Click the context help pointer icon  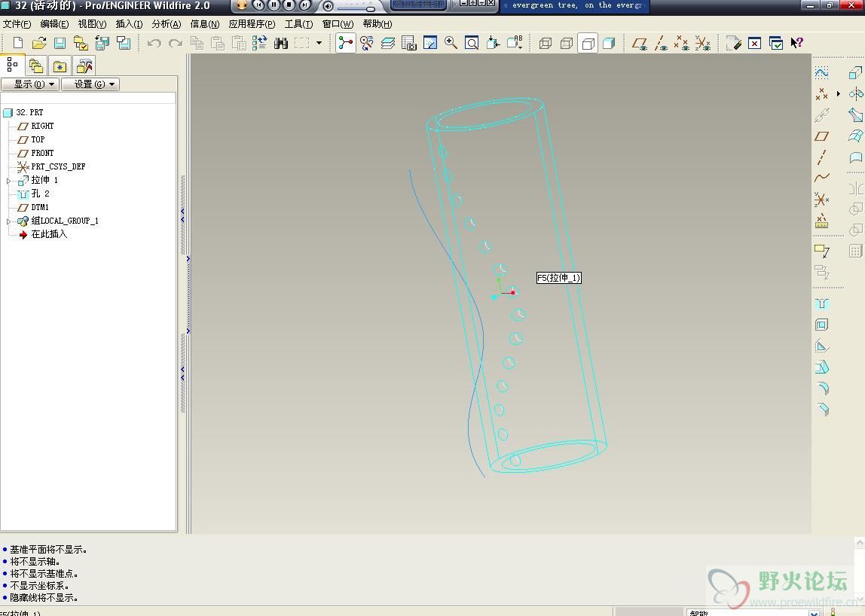click(x=796, y=43)
